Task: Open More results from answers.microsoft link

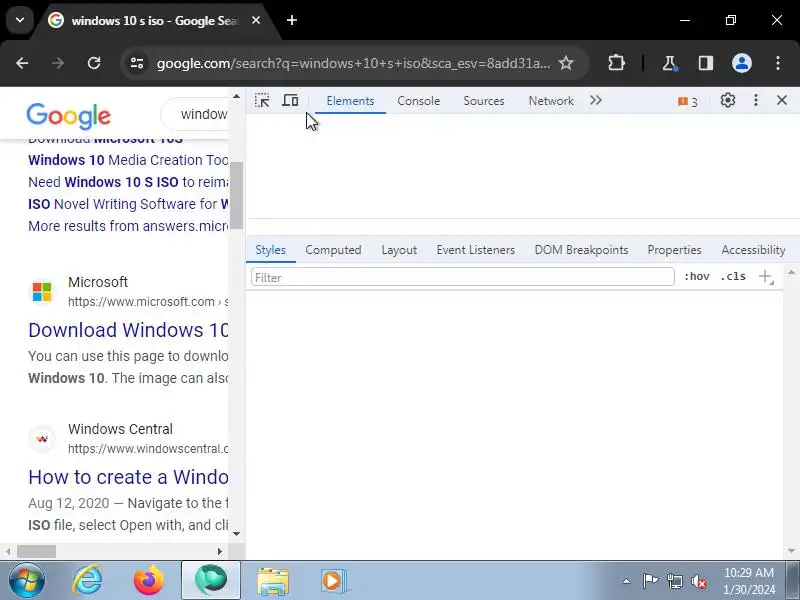Action: click(128, 226)
